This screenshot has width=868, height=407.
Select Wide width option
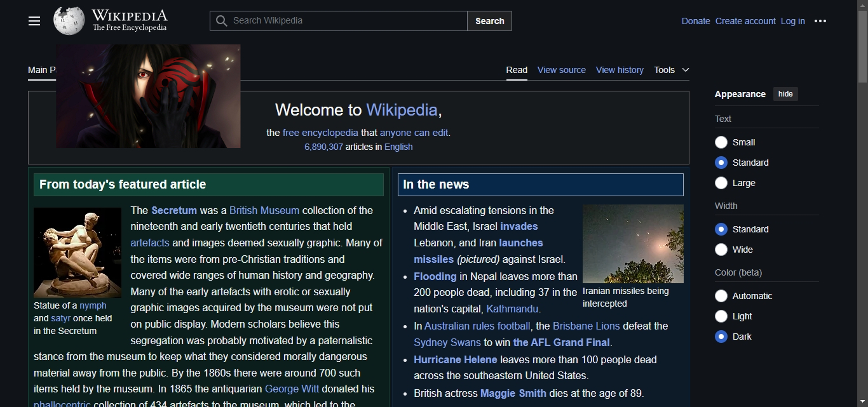point(721,250)
